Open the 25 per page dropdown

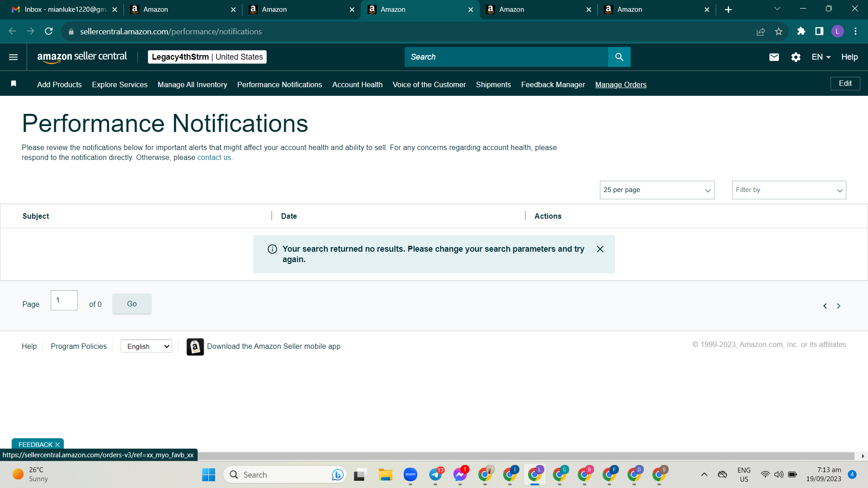click(x=657, y=190)
